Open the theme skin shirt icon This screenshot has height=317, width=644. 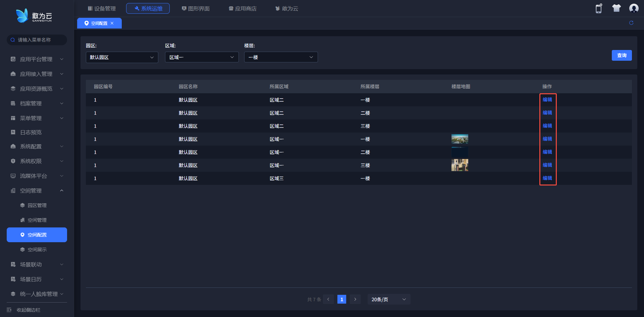coord(616,8)
